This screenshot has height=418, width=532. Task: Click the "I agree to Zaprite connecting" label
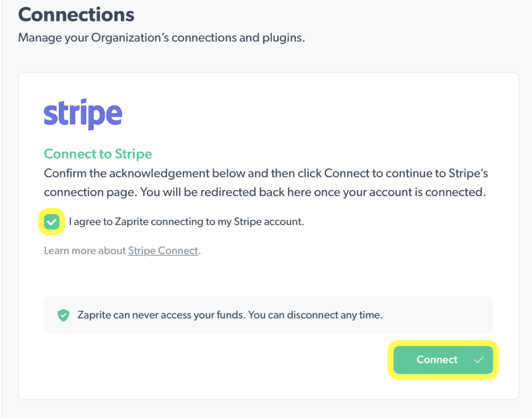[x=186, y=222]
